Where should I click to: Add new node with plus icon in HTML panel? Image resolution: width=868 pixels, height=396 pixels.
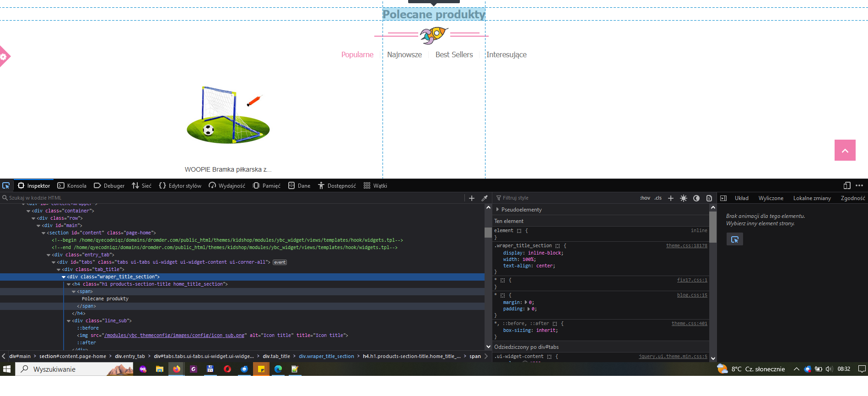(x=472, y=198)
